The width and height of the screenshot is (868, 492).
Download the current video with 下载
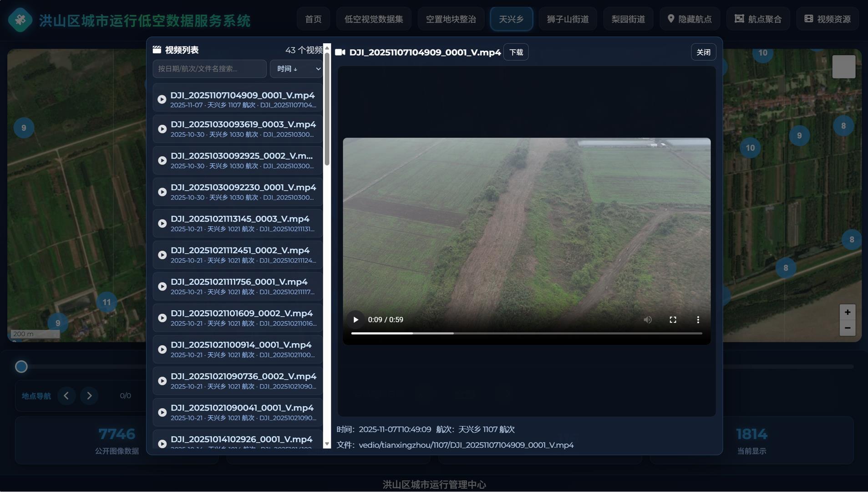click(516, 52)
